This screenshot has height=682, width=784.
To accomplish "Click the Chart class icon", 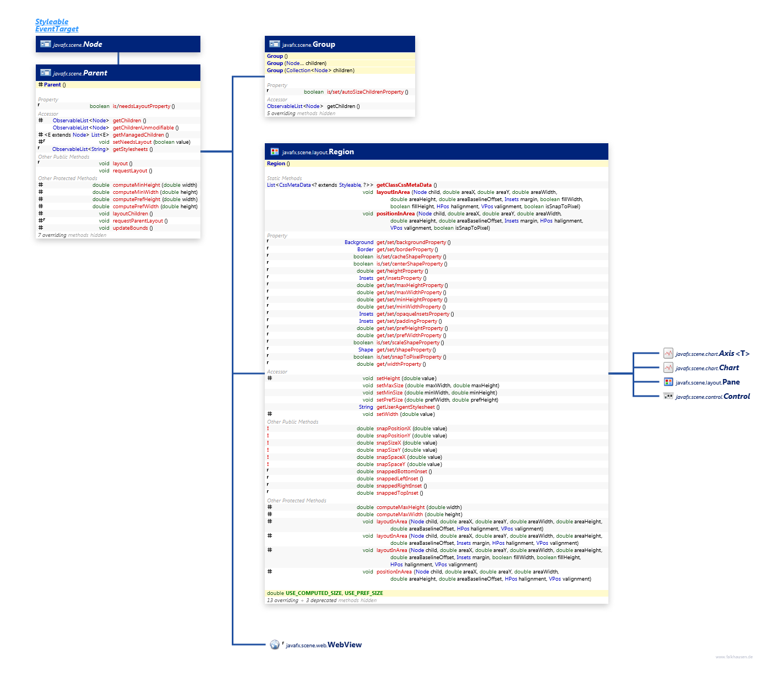I will click(x=668, y=367).
